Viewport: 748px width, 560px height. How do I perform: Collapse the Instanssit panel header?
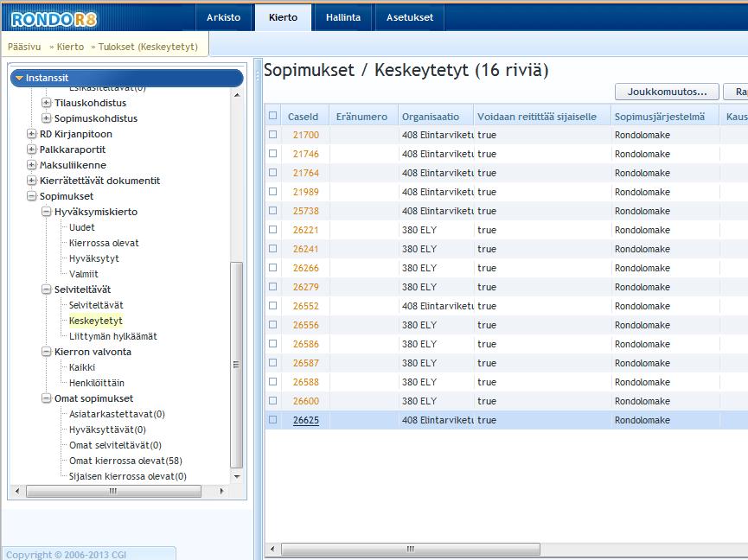tap(127, 78)
